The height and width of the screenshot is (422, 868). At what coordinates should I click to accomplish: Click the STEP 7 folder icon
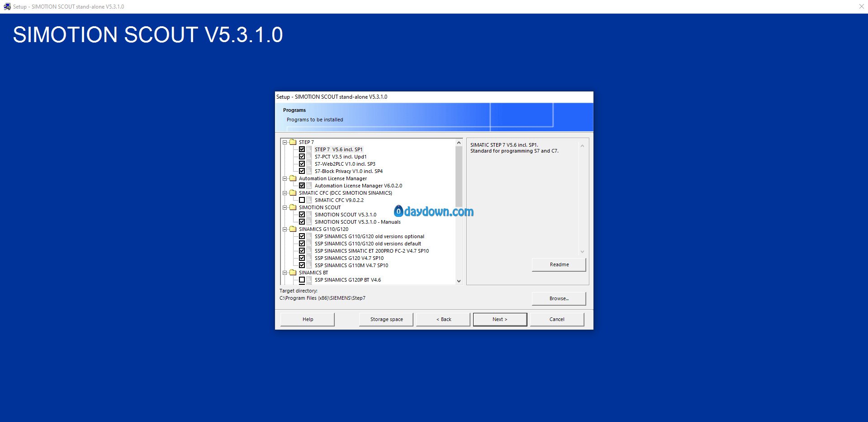pos(293,142)
